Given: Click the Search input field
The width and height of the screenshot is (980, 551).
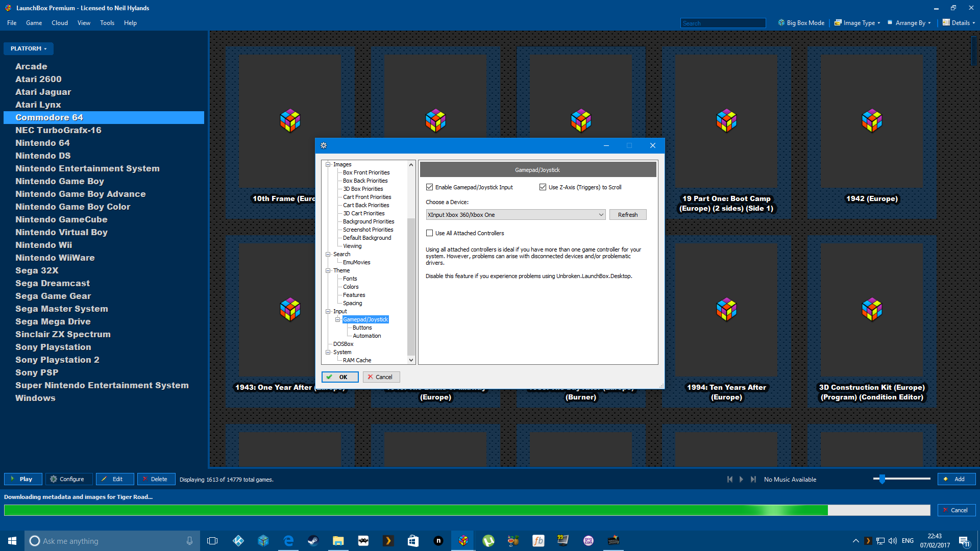Looking at the screenshot, I should point(723,23).
